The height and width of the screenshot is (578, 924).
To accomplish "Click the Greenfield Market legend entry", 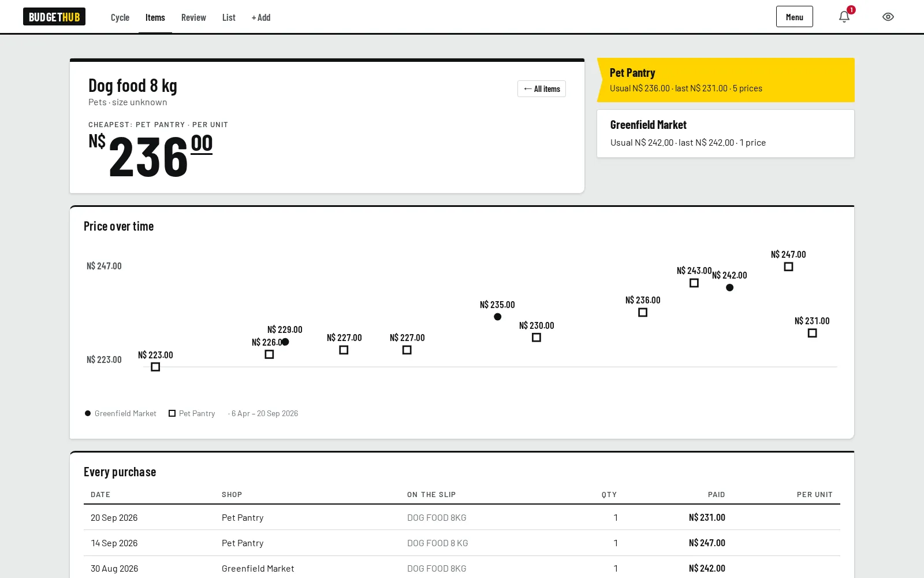I will (121, 413).
